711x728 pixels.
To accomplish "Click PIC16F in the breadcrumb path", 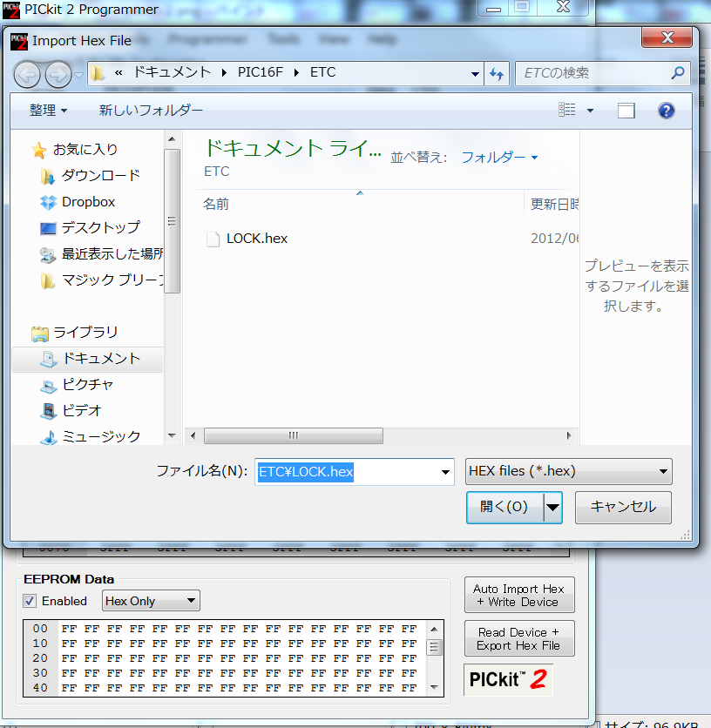I will [261, 72].
